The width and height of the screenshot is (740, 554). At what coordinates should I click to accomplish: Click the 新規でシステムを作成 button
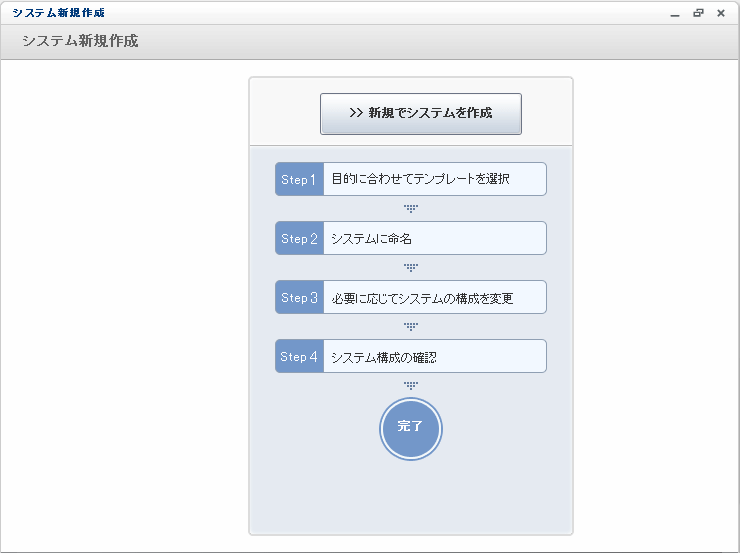click(x=420, y=114)
